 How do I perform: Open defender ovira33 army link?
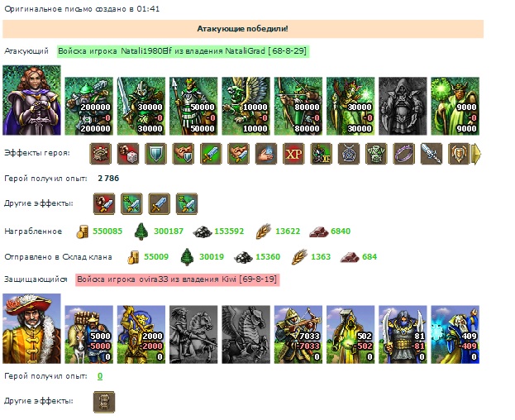(178, 279)
